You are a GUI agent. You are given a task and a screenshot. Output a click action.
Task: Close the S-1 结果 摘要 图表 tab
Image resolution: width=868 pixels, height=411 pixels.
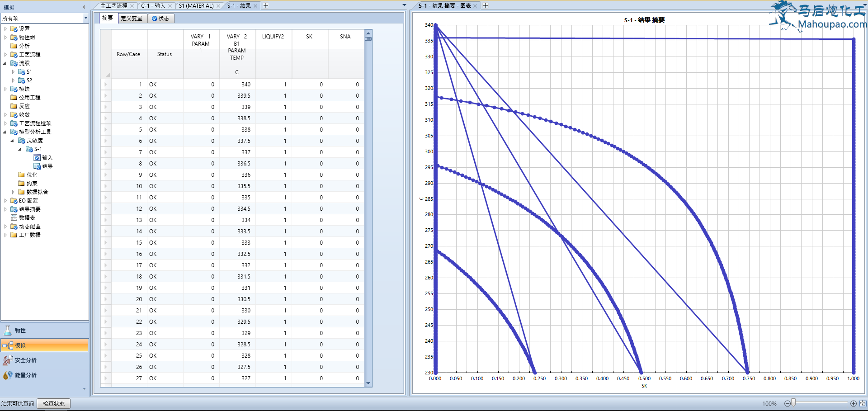pos(475,6)
